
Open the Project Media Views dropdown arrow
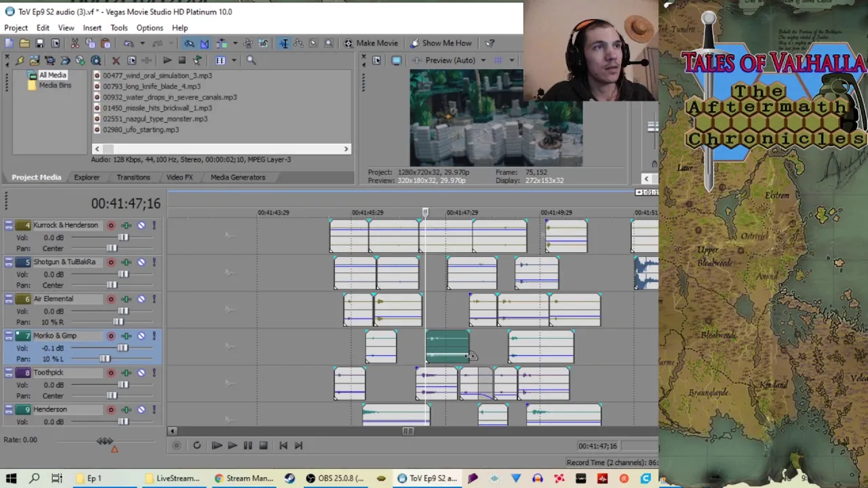(x=234, y=60)
